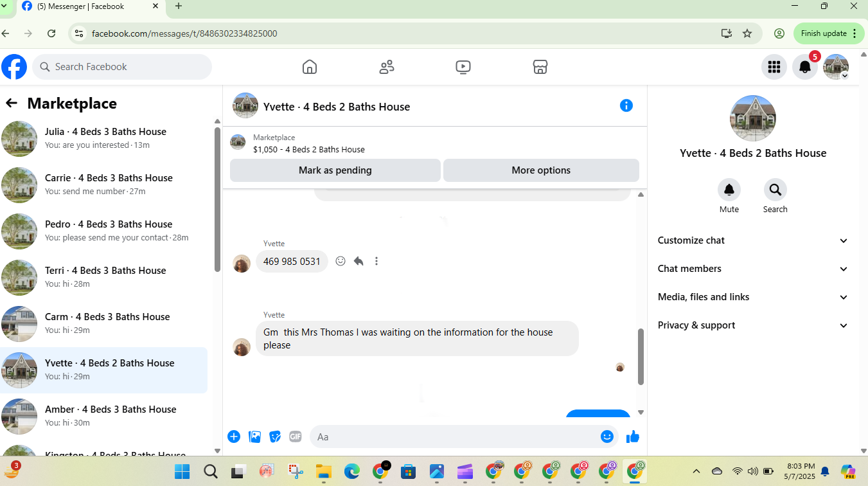Open the emoji picker in message box
868x486 pixels.
607,437
